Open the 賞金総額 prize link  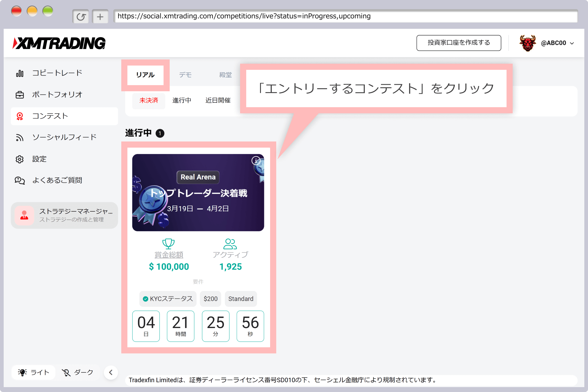point(169,254)
